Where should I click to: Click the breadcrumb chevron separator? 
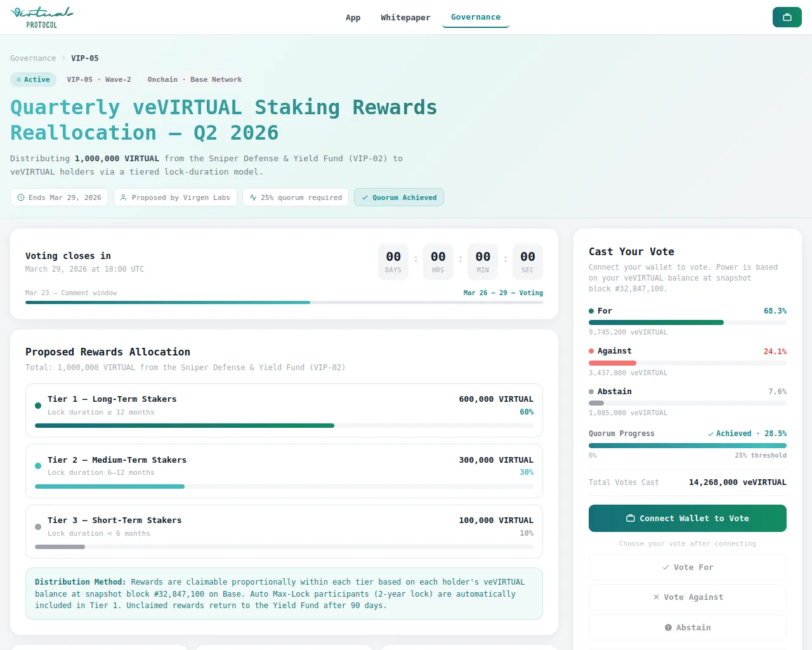pos(63,58)
